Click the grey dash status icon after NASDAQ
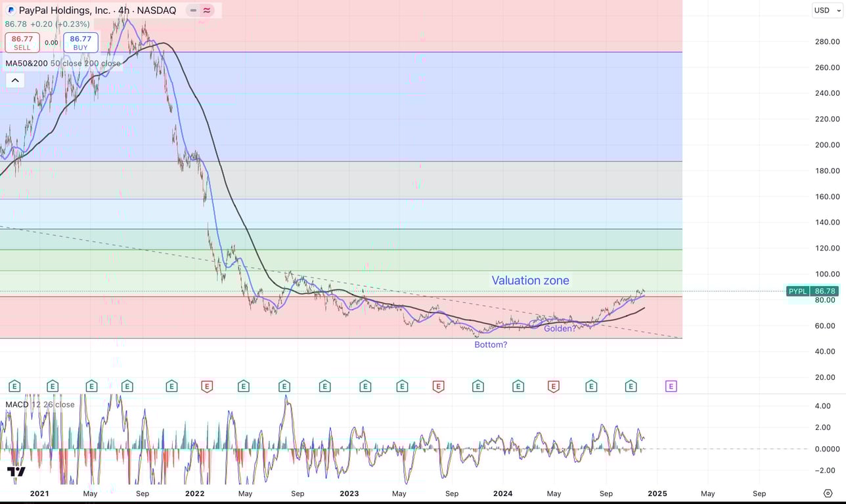 [192, 10]
